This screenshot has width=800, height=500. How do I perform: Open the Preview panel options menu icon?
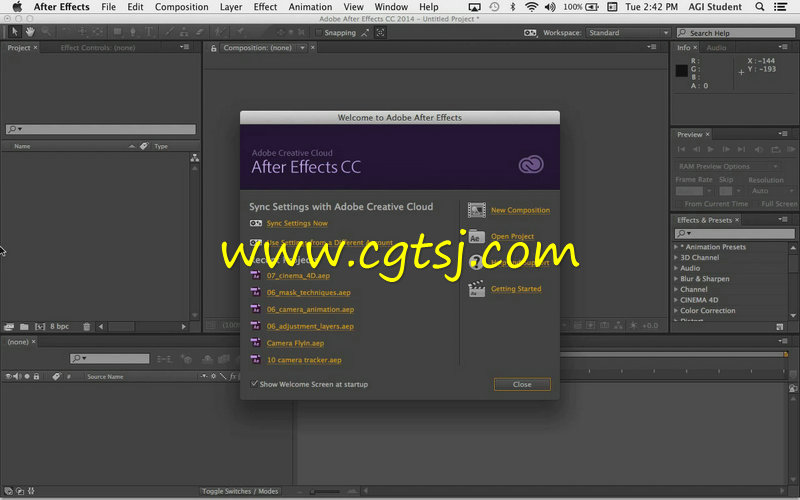click(783, 134)
